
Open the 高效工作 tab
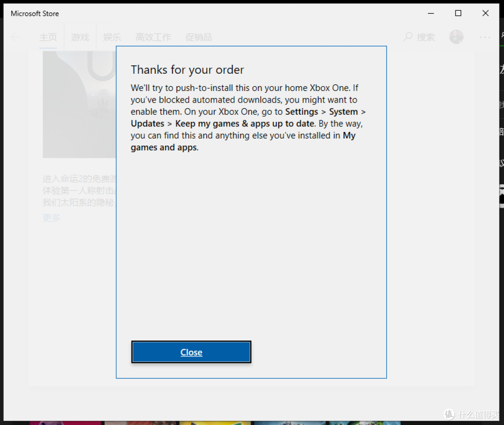click(154, 37)
